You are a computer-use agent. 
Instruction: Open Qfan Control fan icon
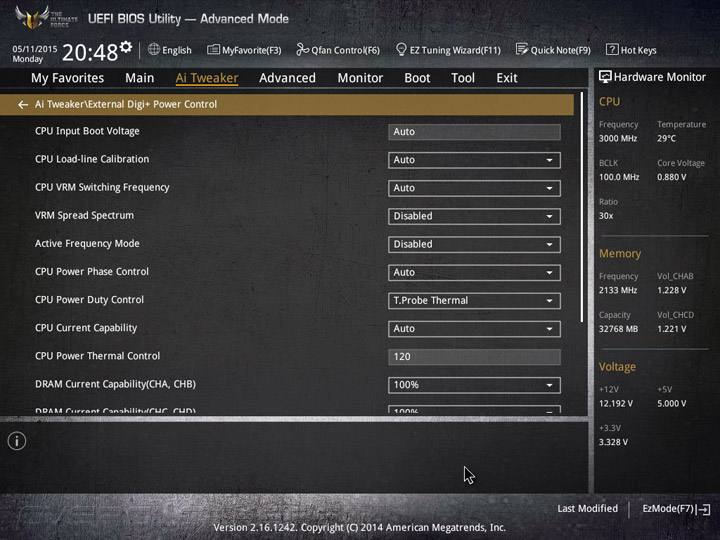click(302, 49)
